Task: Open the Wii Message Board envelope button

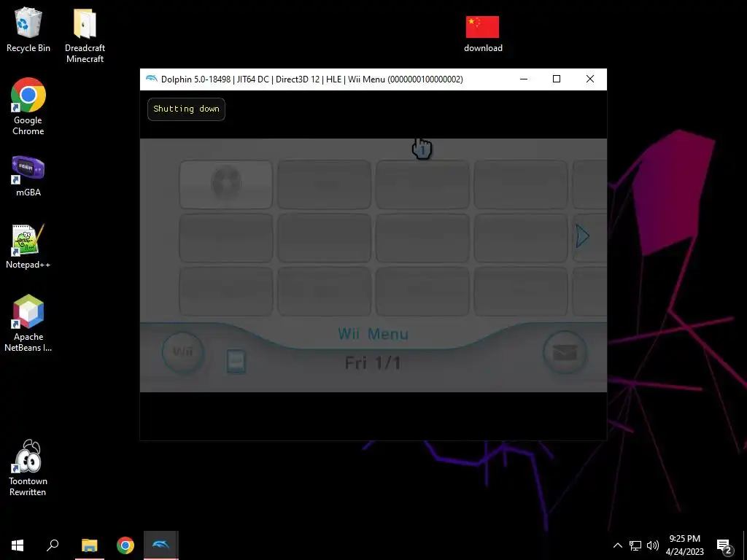Action: 565,352
